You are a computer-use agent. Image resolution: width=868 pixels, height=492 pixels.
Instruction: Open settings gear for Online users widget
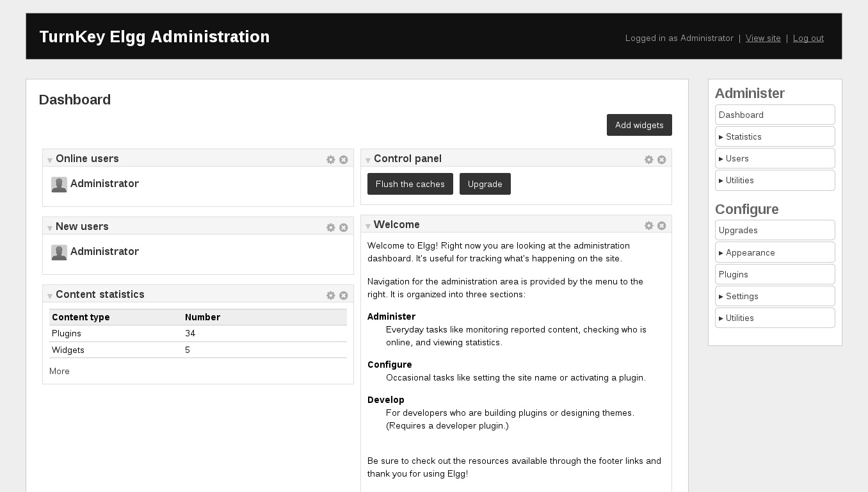tap(330, 160)
